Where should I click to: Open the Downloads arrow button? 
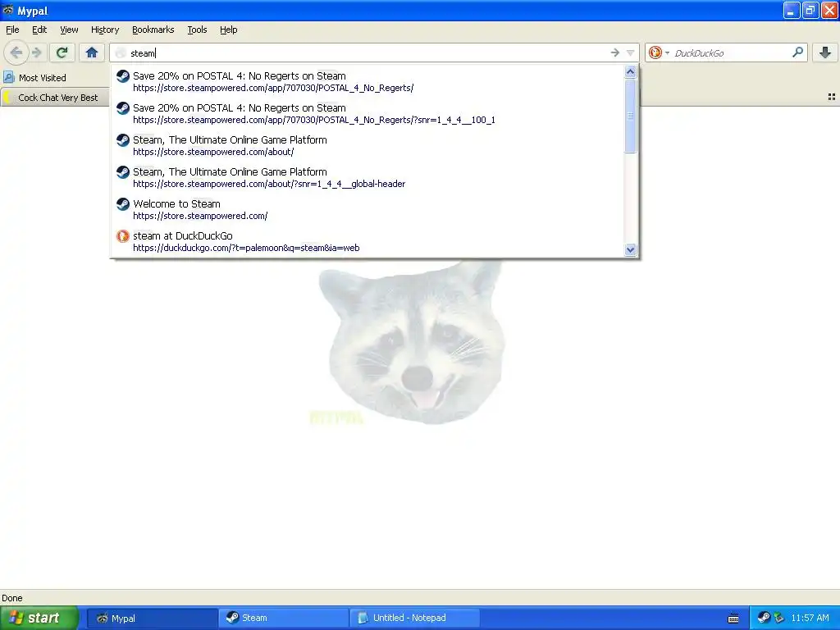click(825, 52)
